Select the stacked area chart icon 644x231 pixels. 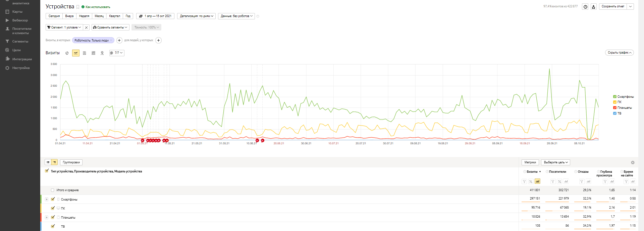[x=85, y=53]
